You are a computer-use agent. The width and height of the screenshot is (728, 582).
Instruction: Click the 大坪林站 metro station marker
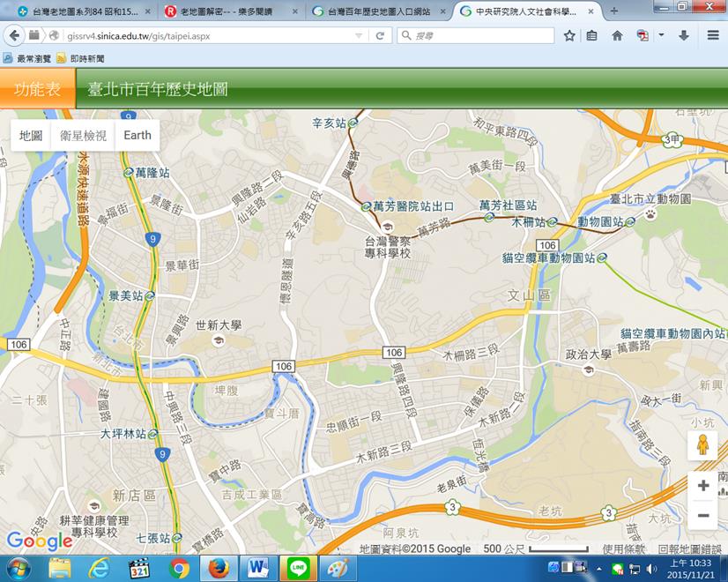tap(152, 434)
